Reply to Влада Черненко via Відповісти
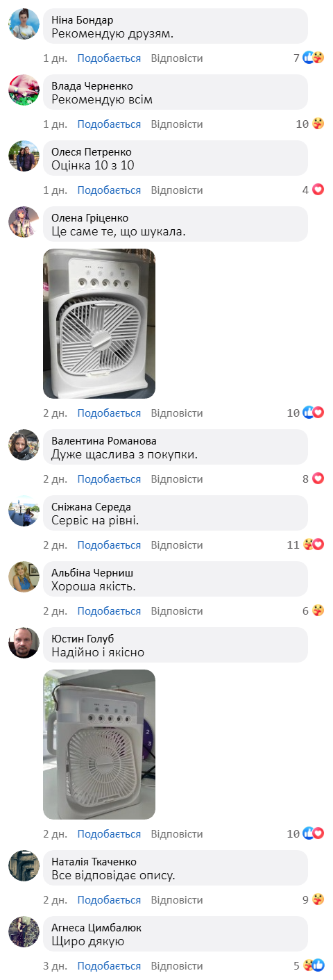The height and width of the screenshot is (980, 333). pyautogui.click(x=177, y=124)
